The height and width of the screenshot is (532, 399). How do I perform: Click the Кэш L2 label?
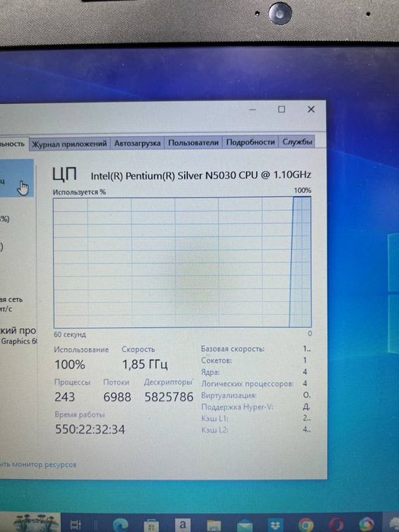[215, 430]
